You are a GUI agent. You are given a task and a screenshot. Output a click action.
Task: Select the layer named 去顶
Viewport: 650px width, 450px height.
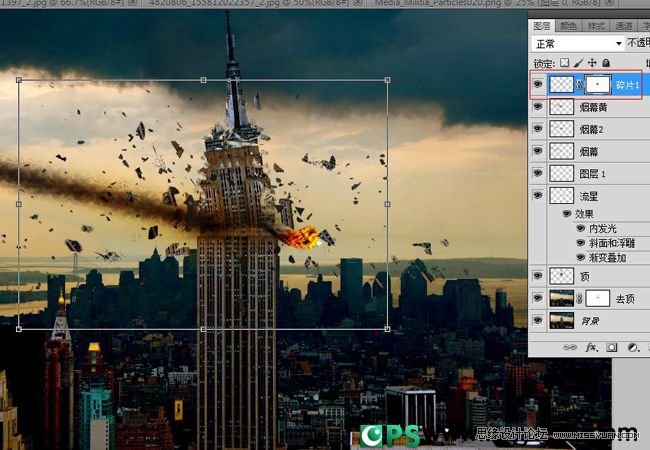click(x=625, y=299)
